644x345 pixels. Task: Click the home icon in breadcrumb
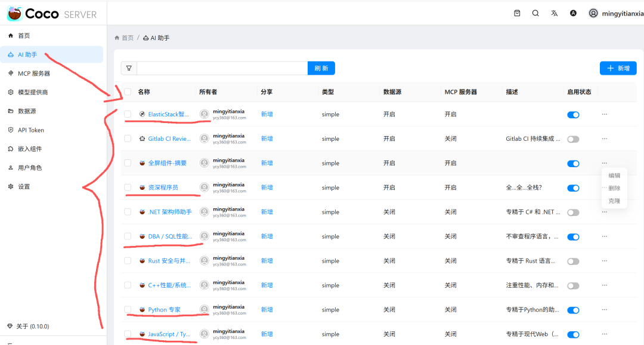point(117,38)
